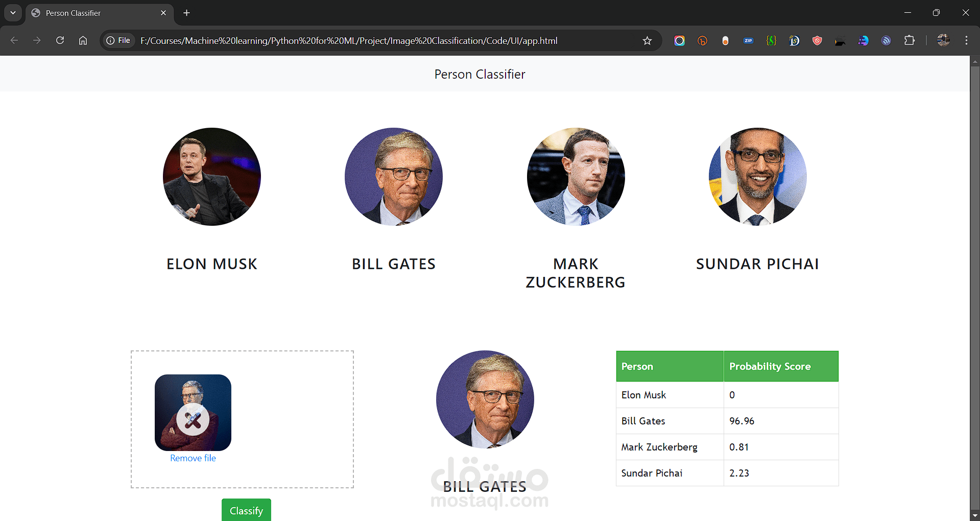Click the MARK ZUCKERBERG name heading
The height and width of the screenshot is (521, 980).
pos(576,273)
